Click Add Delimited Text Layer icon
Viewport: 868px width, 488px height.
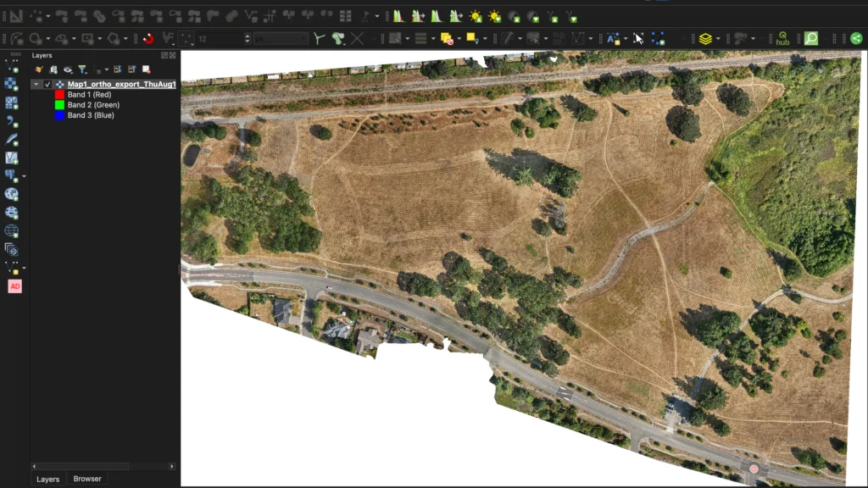coord(12,121)
